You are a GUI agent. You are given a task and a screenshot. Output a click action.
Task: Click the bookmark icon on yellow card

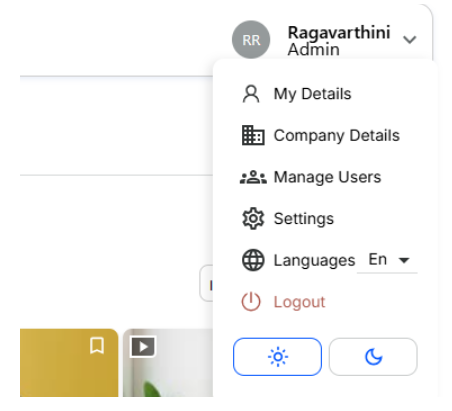[97, 345]
